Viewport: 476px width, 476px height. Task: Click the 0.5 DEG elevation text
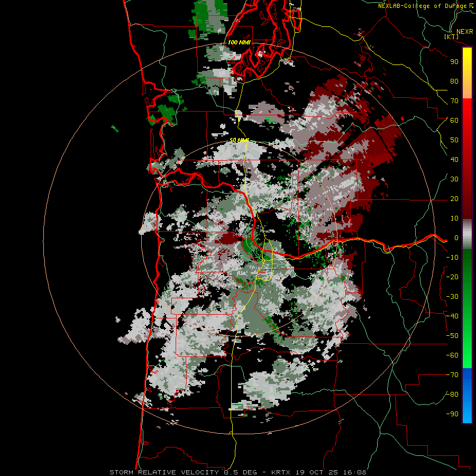pos(240,472)
